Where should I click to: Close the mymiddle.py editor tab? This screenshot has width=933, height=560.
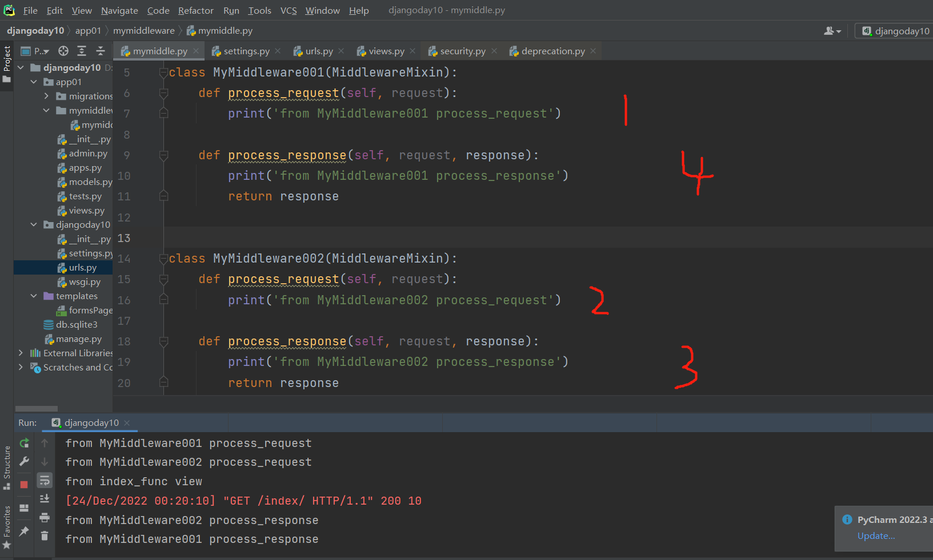coord(196,51)
